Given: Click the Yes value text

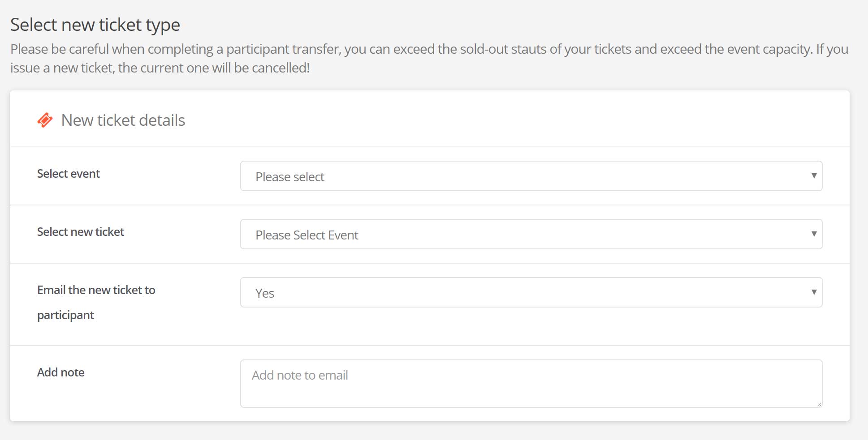Looking at the screenshot, I should 264,293.
